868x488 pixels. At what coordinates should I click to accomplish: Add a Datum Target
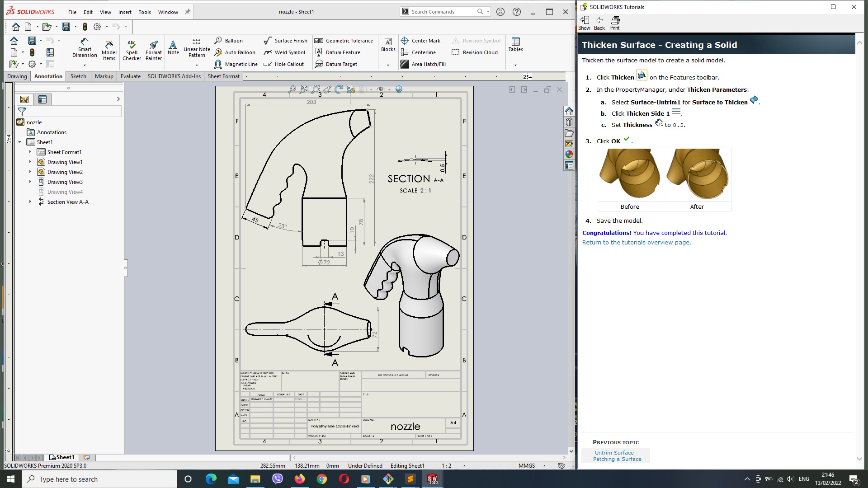(336, 64)
